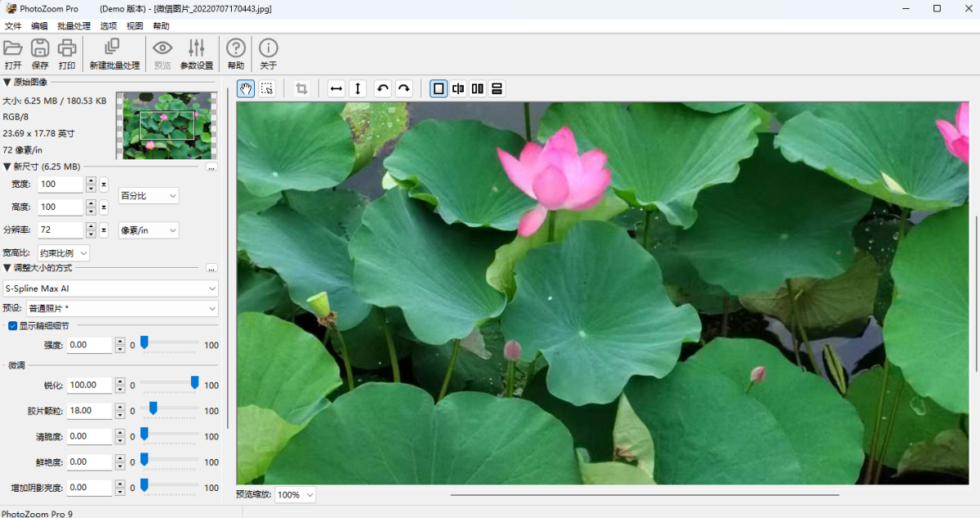Open the 预览缩放 100% zoom dropdown

click(x=295, y=495)
